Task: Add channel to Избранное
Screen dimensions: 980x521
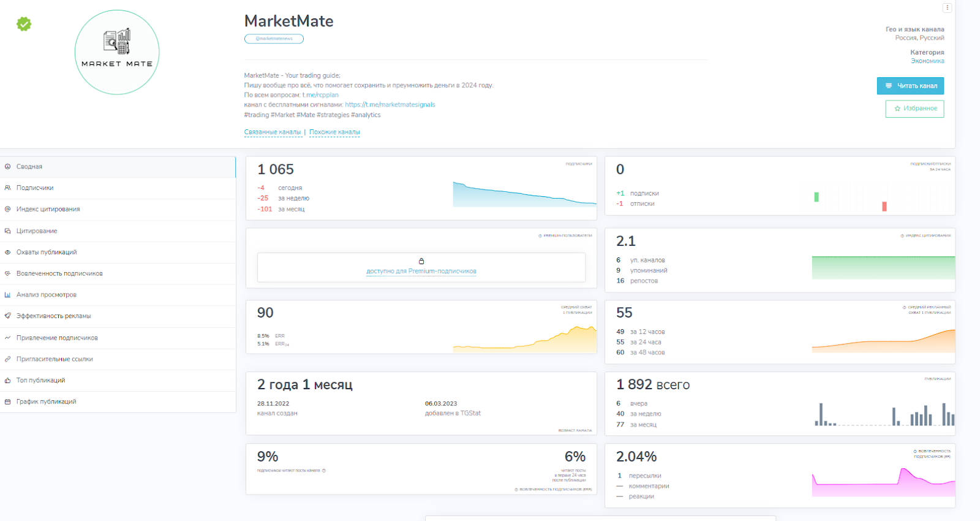Action: [914, 108]
